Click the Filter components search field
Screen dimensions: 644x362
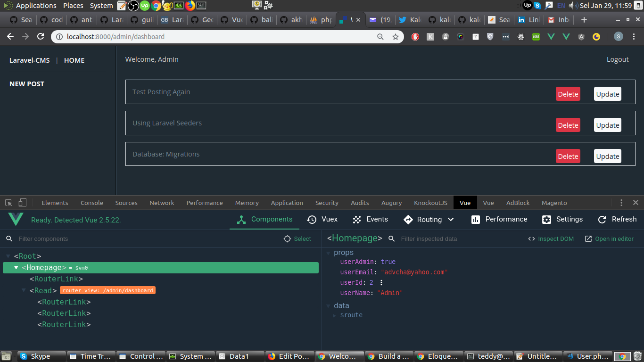(141, 239)
